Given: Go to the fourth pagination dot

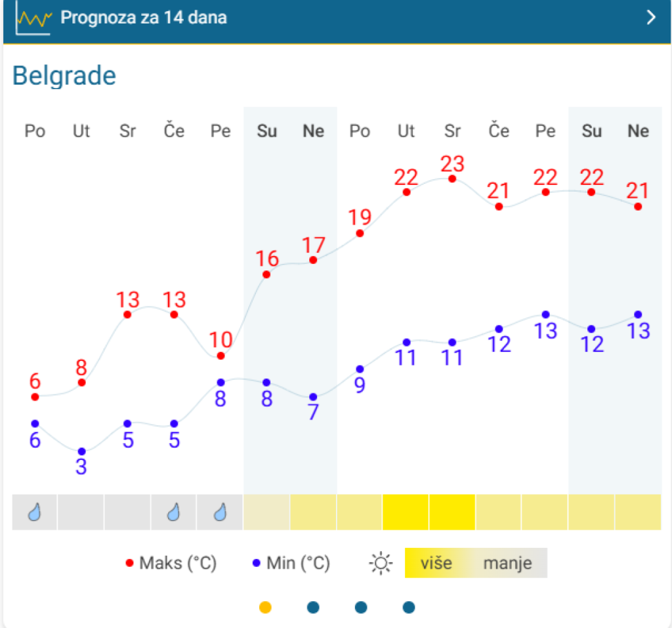Looking at the screenshot, I should (409, 608).
